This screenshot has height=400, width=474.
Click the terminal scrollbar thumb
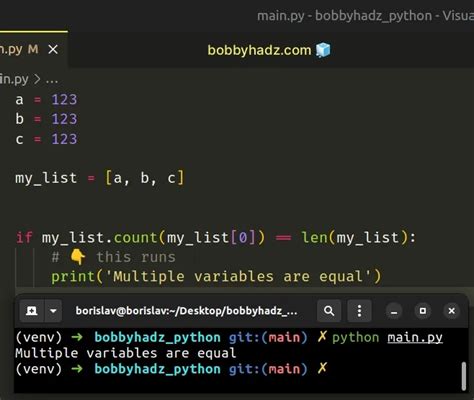click(464, 376)
